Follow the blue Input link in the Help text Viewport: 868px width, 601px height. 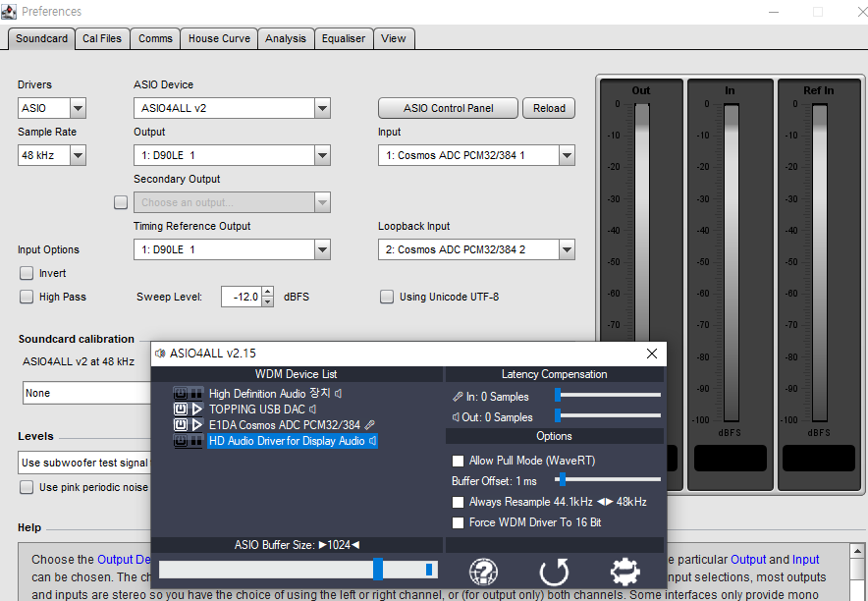(805, 560)
